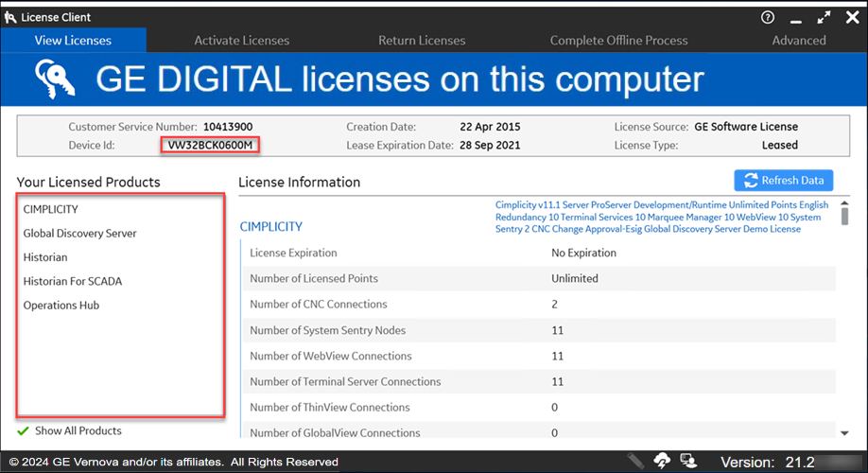Viewport: 868px width, 473px height.
Task: Click the Version 21.2 text in status bar
Action: 767,462
